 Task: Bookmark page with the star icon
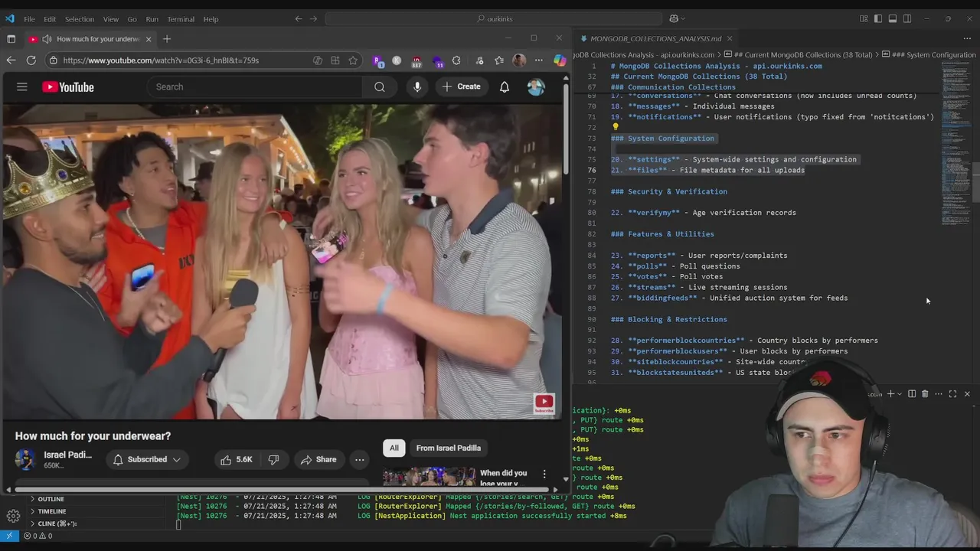click(x=353, y=60)
